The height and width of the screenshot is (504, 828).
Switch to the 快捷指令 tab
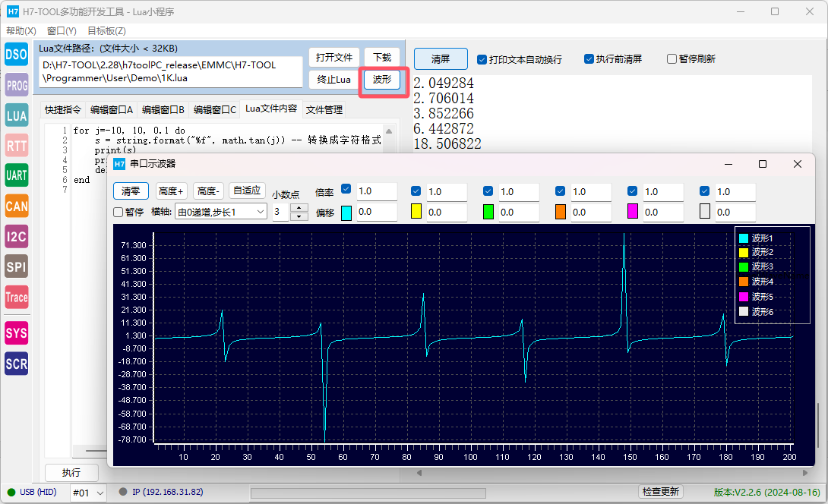(x=63, y=110)
